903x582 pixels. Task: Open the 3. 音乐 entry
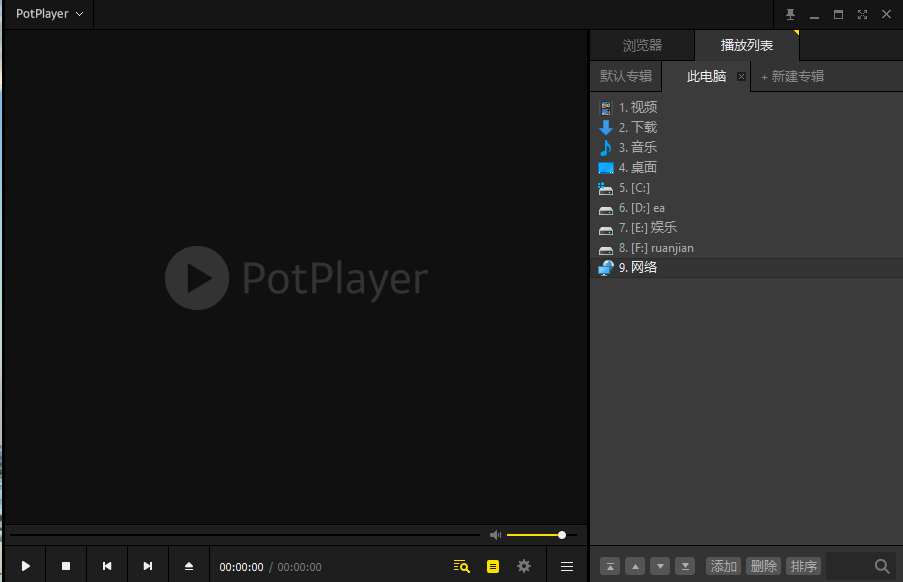[x=746, y=147]
